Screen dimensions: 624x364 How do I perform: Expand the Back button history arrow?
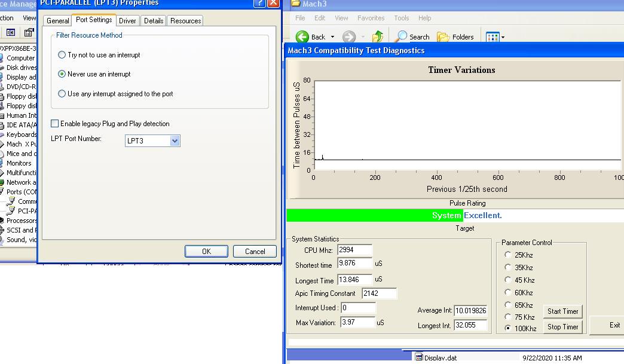pos(333,37)
